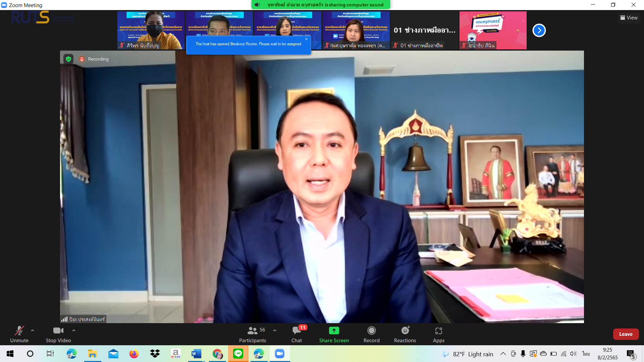Screen dimensions: 644x362
Task: Unmute the microphone
Action: 19,335
